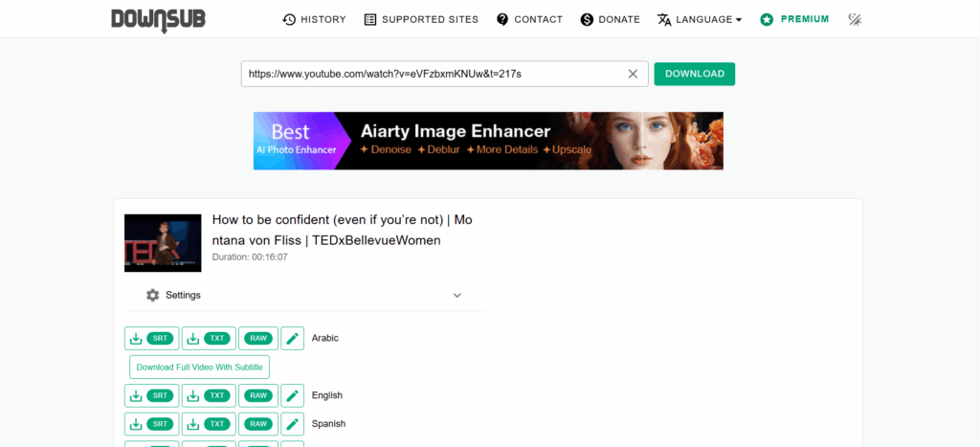Open the Supported Sites page
Viewport: 980px width, 447px height.
pyautogui.click(x=421, y=19)
